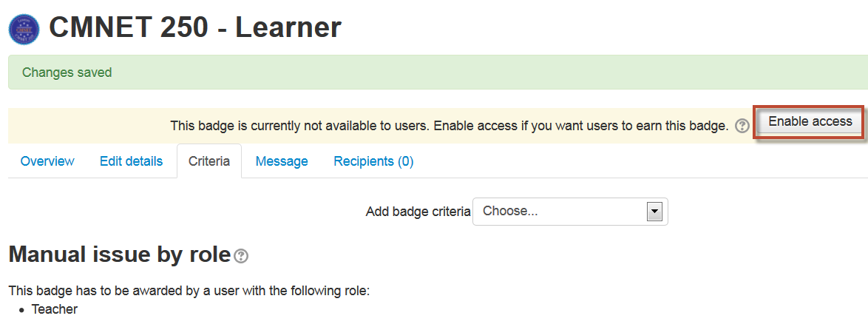Screen dimensions: 868x327
Task: Click the word Learner in the heading
Action: pos(288,27)
